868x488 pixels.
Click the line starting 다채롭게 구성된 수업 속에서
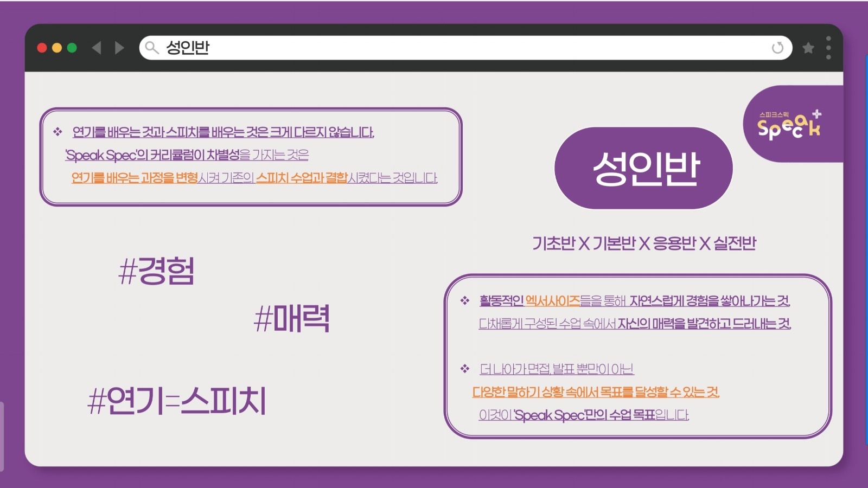coord(635,324)
